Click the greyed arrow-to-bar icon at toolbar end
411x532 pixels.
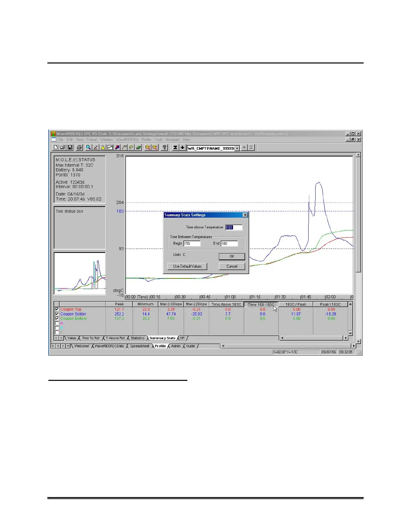pos(252,147)
